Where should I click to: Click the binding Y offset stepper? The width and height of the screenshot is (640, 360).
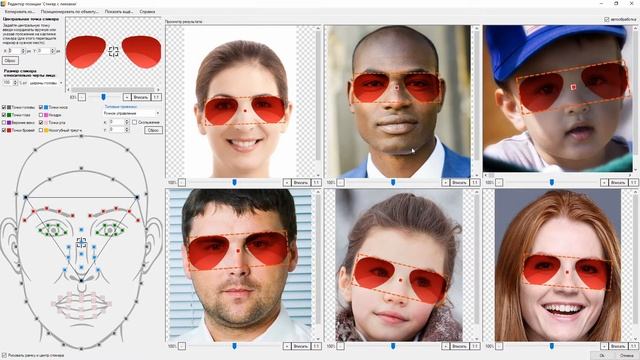tap(127, 129)
